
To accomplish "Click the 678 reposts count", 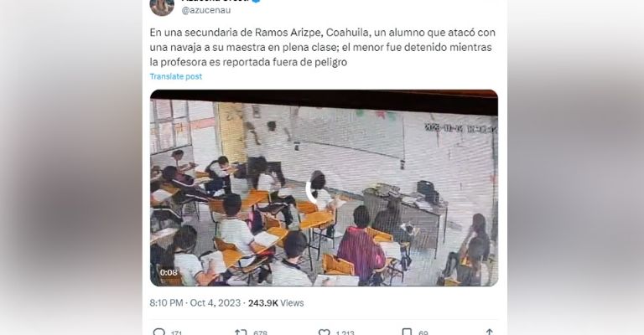I will click(261, 332).
